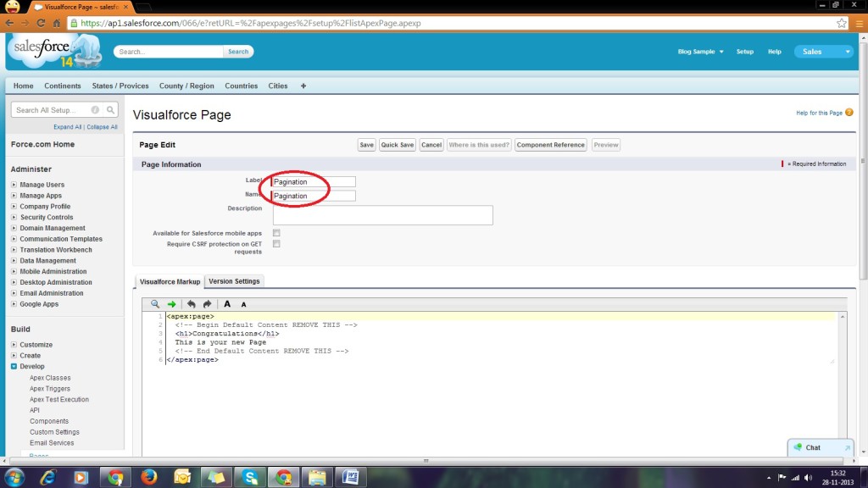Expand Security Controls node
Viewport: 868px width, 488px height.
(x=14, y=217)
